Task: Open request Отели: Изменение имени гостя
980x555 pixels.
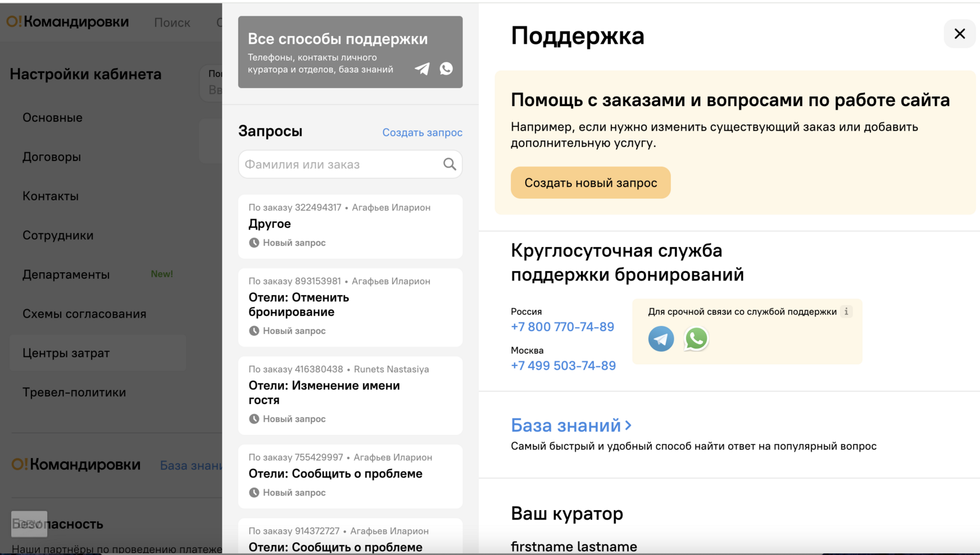Action: (x=350, y=395)
